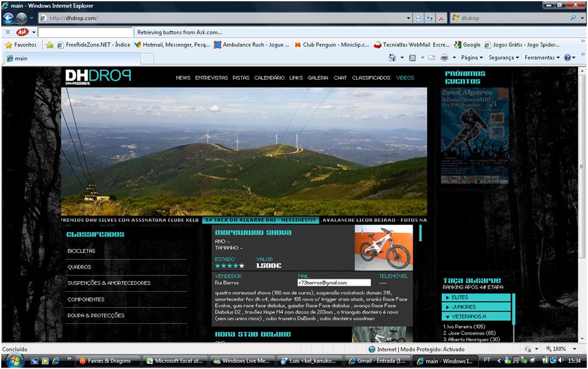
Task: Click the Windows Start orb
Action: tap(14, 361)
